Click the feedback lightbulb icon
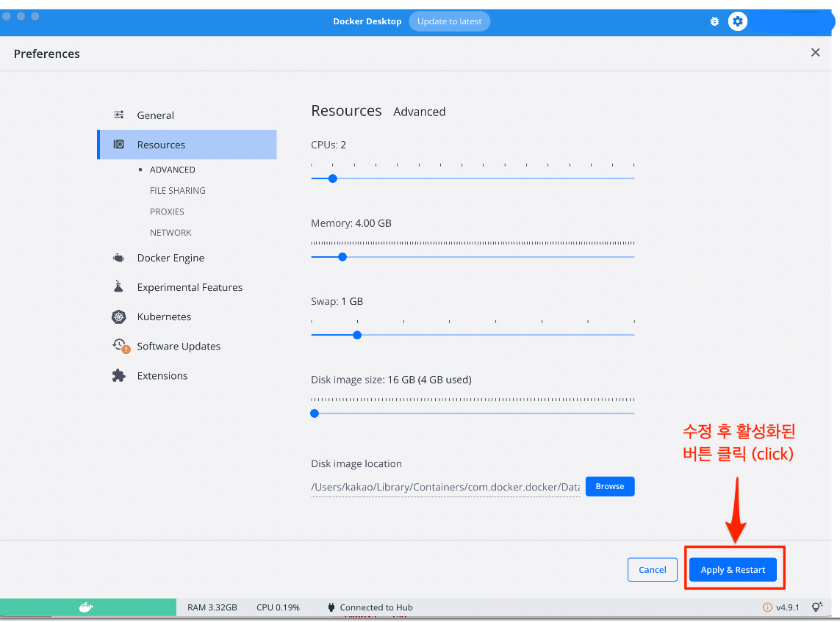Image resolution: width=840 pixels, height=622 pixels. pos(817,607)
